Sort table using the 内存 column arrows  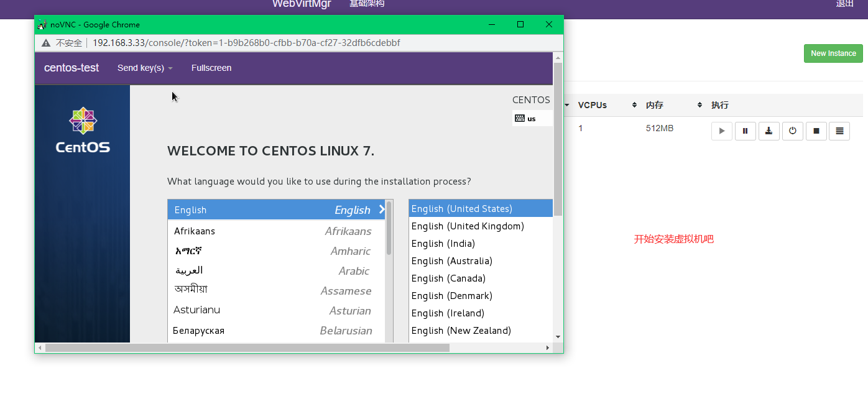point(699,105)
